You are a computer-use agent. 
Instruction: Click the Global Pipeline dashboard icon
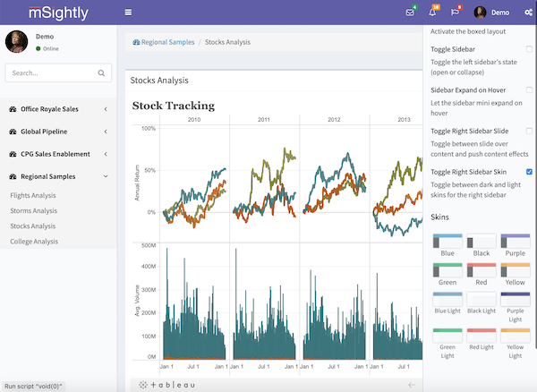pyautogui.click(x=13, y=132)
